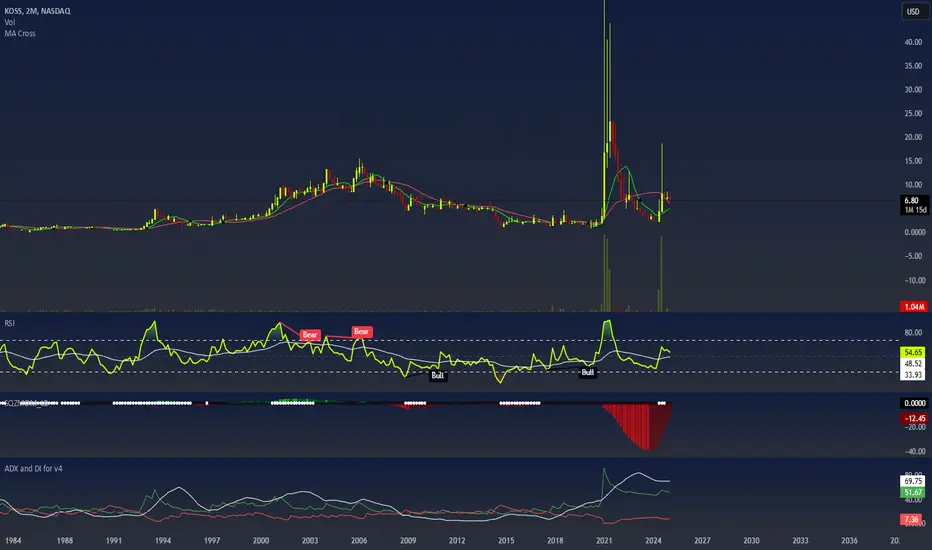This screenshot has height=550, width=932.
Task: Click the RSI pane label
Action: pos(10,323)
